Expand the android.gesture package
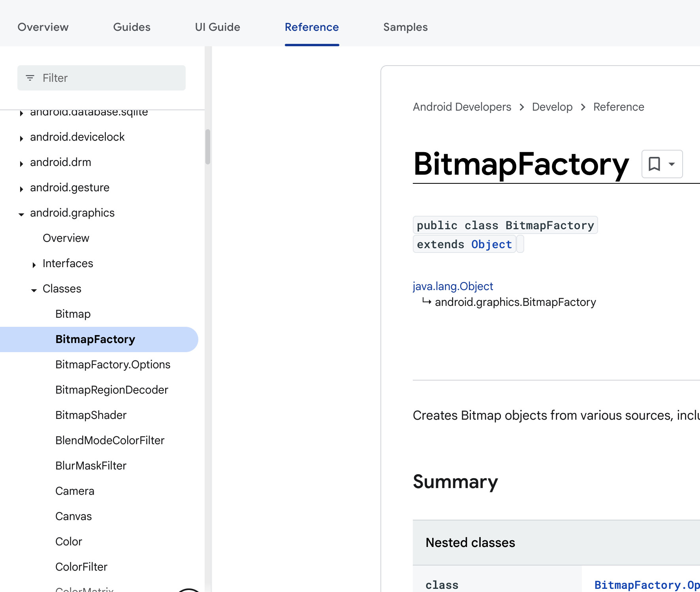Screen dimensions: 700x592 [x=21, y=189]
